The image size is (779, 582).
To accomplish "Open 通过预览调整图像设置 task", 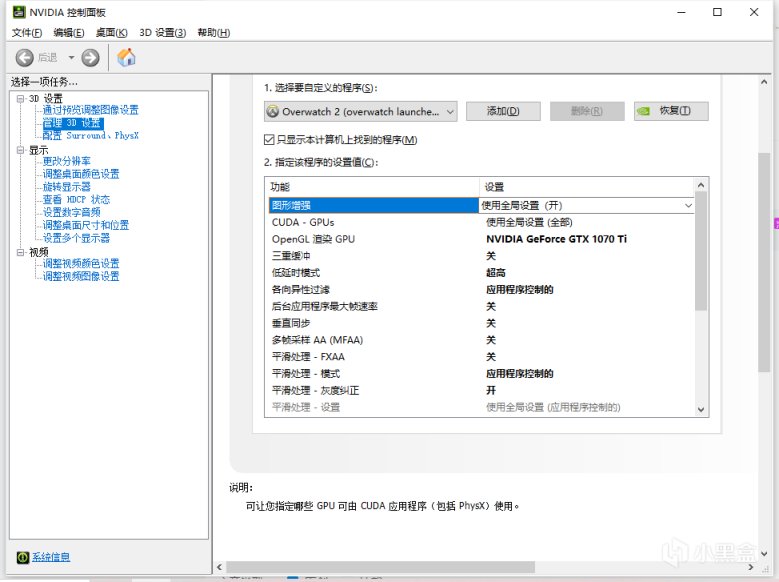I will [x=90, y=110].
